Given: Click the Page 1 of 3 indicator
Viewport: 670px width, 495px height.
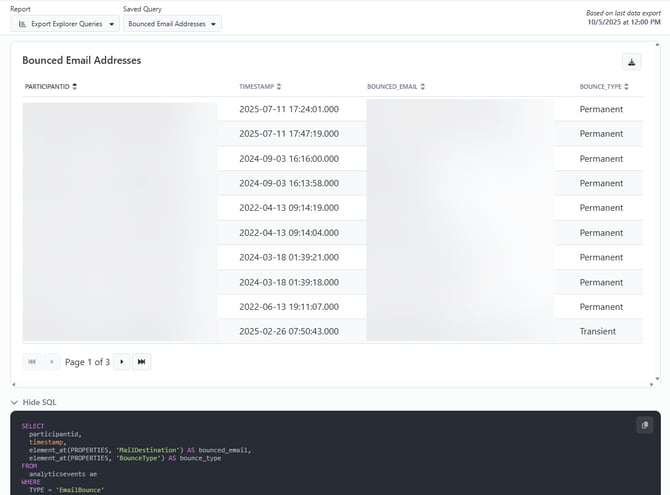Looking at the screenshot, I should point(87,362).
